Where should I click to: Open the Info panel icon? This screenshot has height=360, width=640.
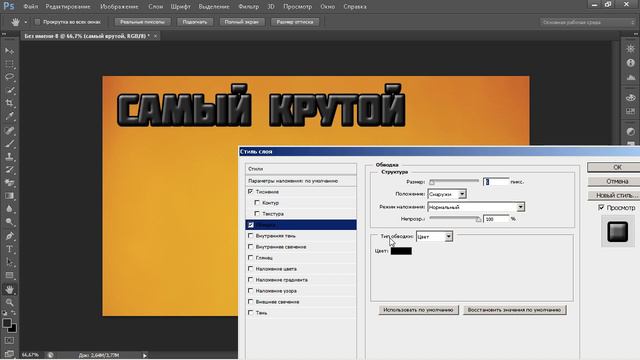631,63
